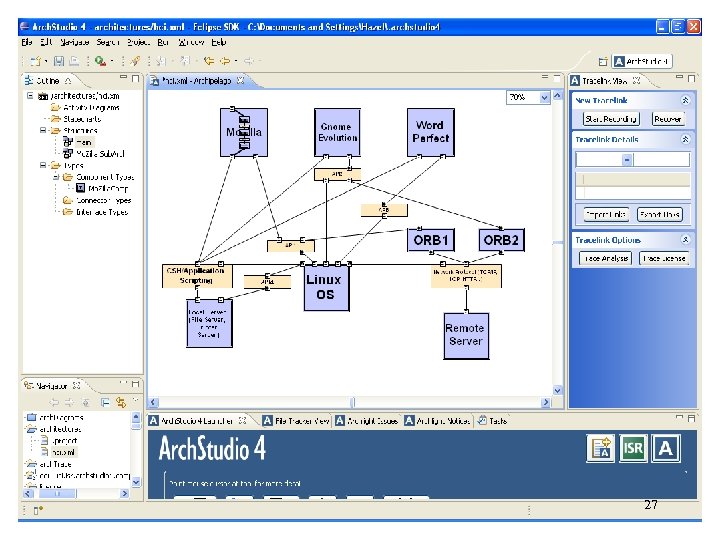Maximize the Tracelink View panel
720x540 pixels.
(x=691, y=79)
